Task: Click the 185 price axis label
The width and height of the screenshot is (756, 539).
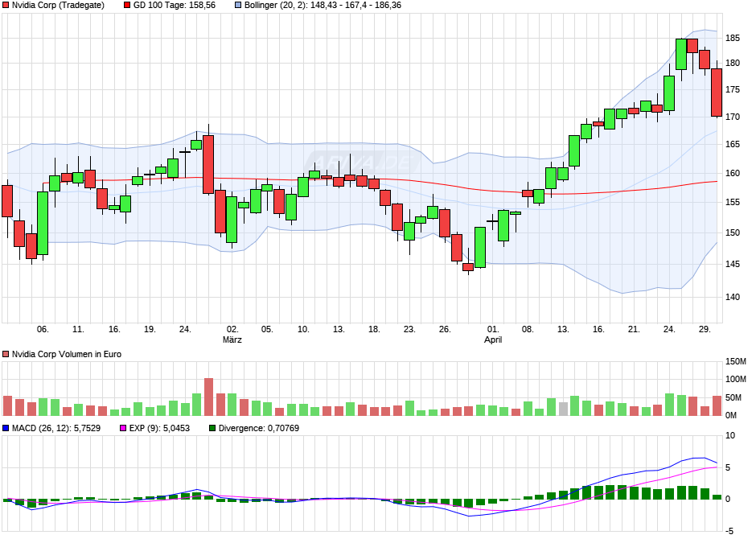Action: 733,38
